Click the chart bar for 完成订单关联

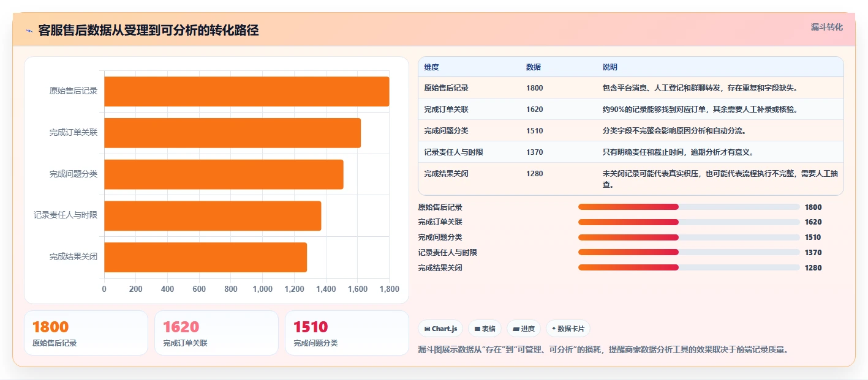click(x=232, y=133)
